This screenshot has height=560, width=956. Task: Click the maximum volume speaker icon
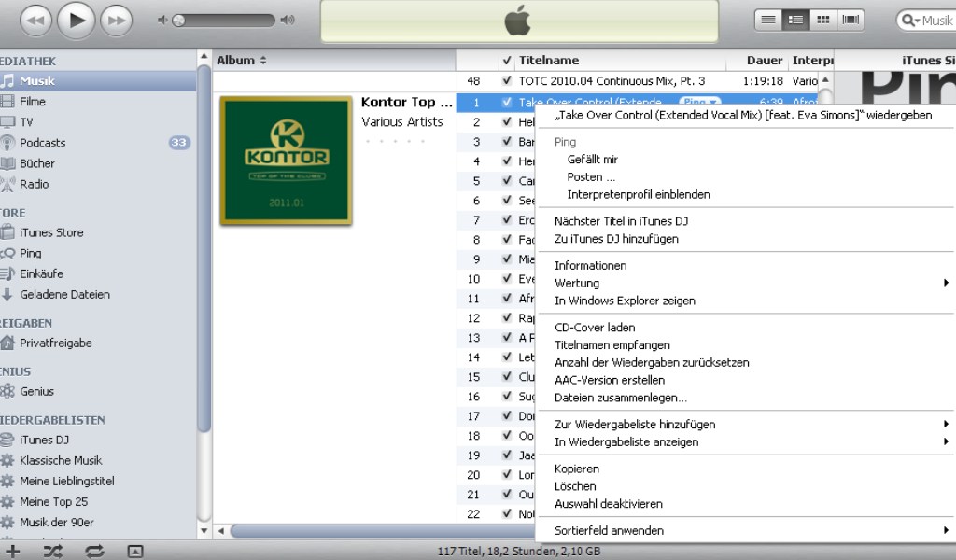[288, 21]
